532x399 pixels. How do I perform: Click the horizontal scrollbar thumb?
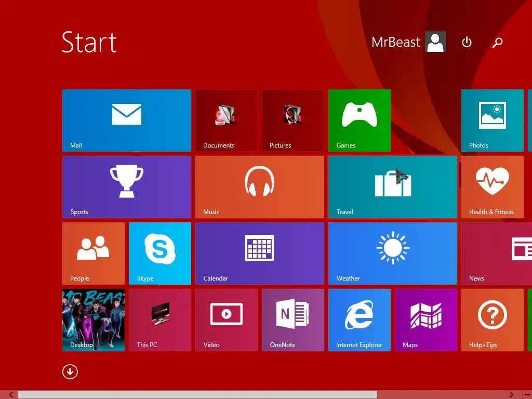click(x=197, y=395)
